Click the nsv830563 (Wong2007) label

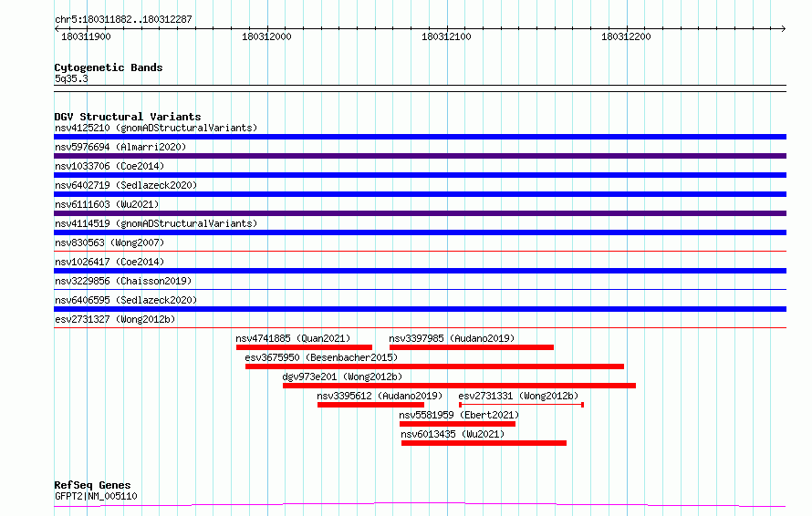pyautogui.click(x=109, y=243)
